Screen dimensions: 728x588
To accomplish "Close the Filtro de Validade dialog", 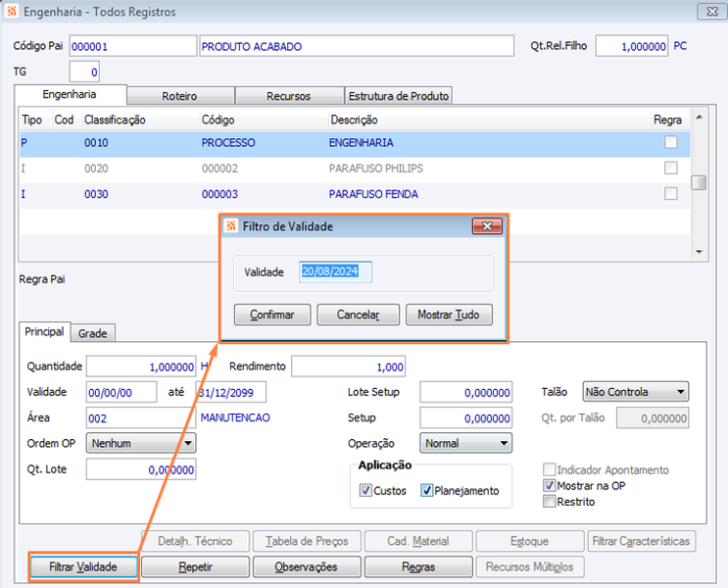I will (487, 226).
